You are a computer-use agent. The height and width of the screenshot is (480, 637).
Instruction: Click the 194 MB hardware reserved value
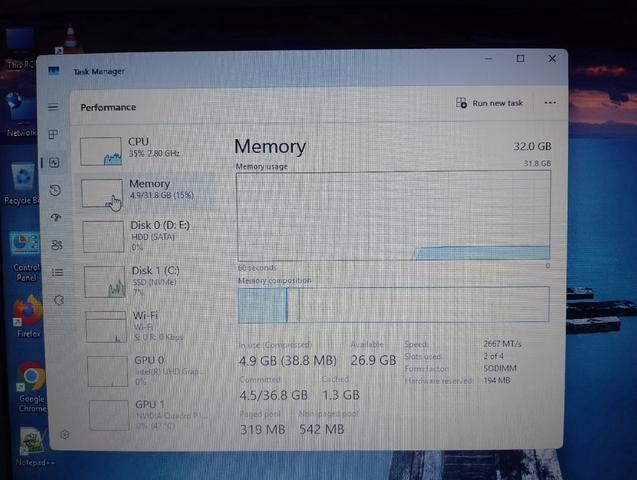tap(496, 381)
